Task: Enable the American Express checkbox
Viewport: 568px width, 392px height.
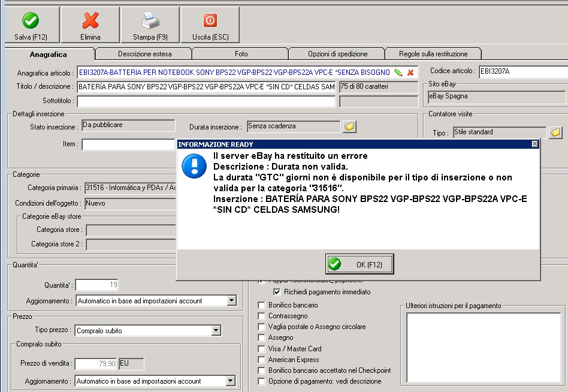Action: (x=261, y=360)
